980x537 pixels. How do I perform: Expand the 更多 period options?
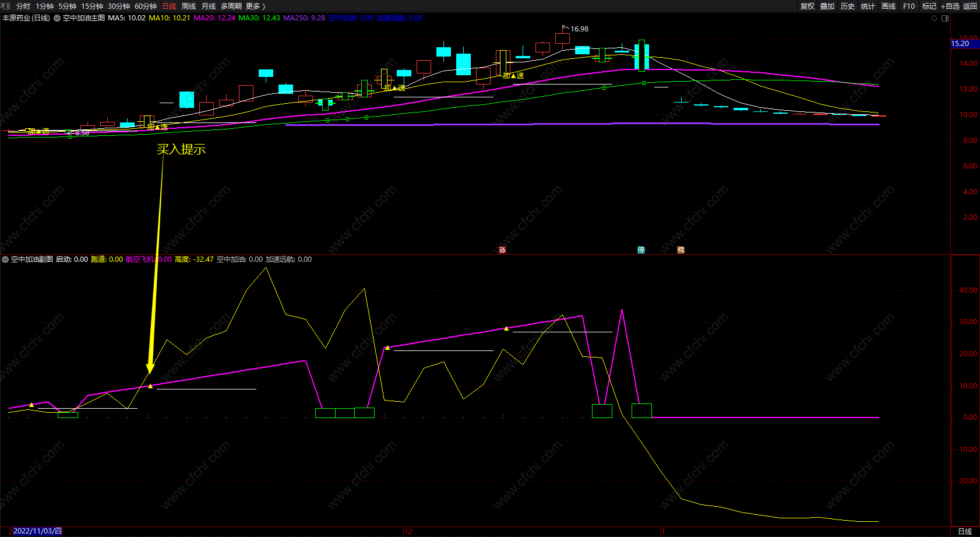[256, 6]
